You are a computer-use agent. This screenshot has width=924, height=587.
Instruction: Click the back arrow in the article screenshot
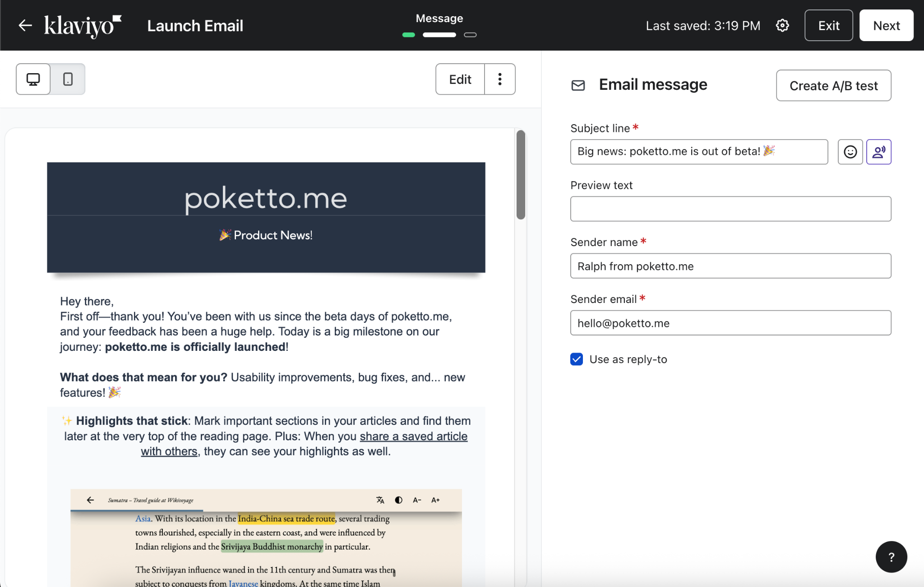coord(90,500)
